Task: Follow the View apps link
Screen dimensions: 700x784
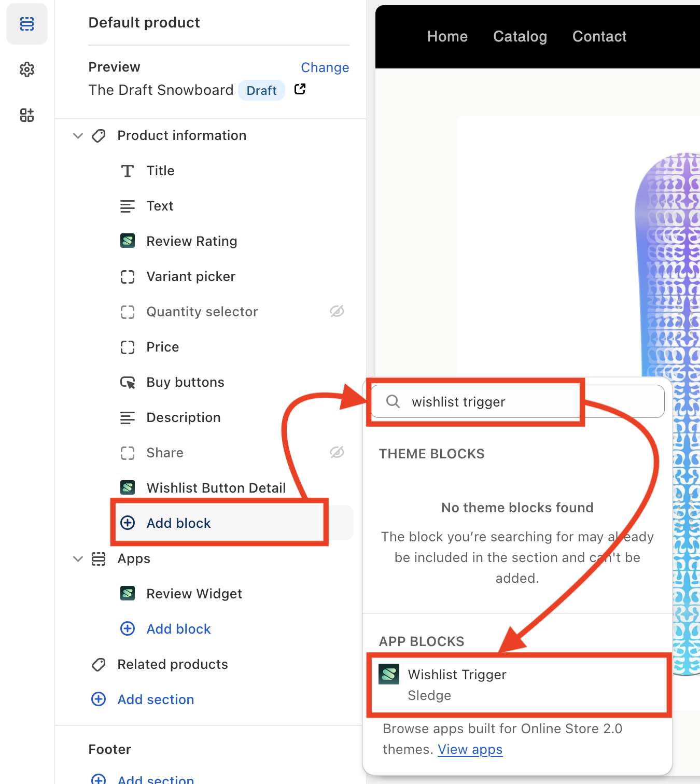Action: click(470, 749)
